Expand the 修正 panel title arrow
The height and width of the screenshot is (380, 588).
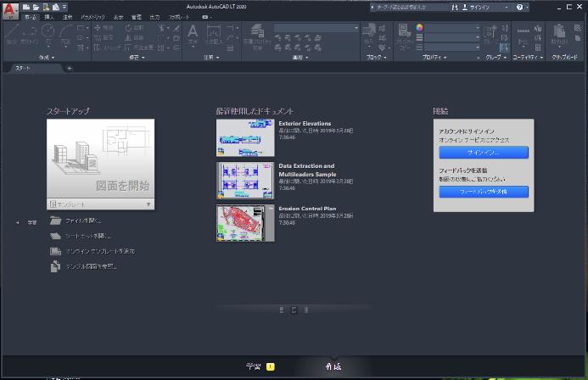pos(143,58)
